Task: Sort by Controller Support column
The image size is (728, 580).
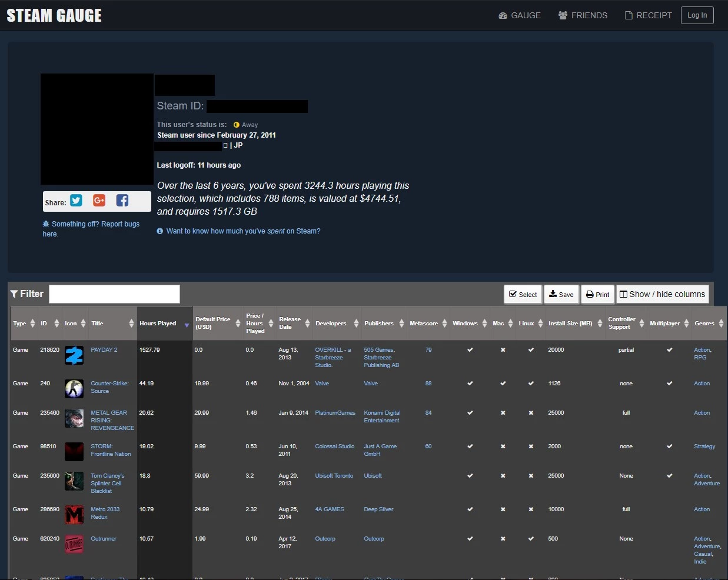Action: click(626, 324)
